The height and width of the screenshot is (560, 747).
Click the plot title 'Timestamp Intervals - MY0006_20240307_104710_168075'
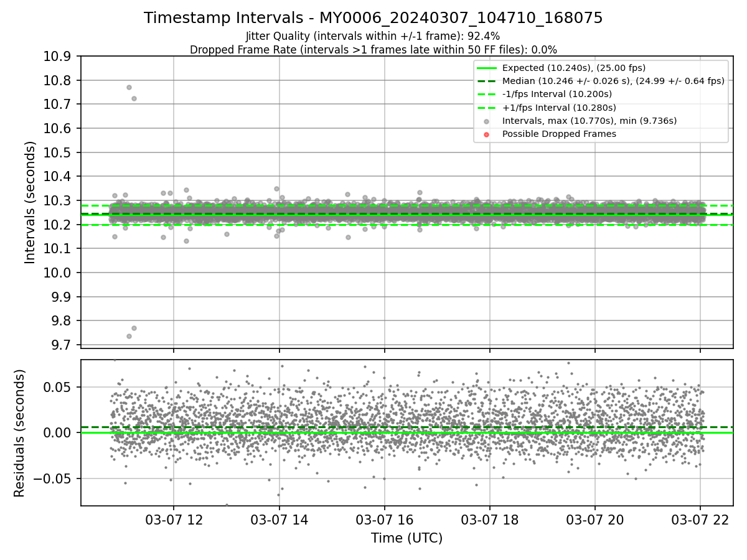pos(374,18)
